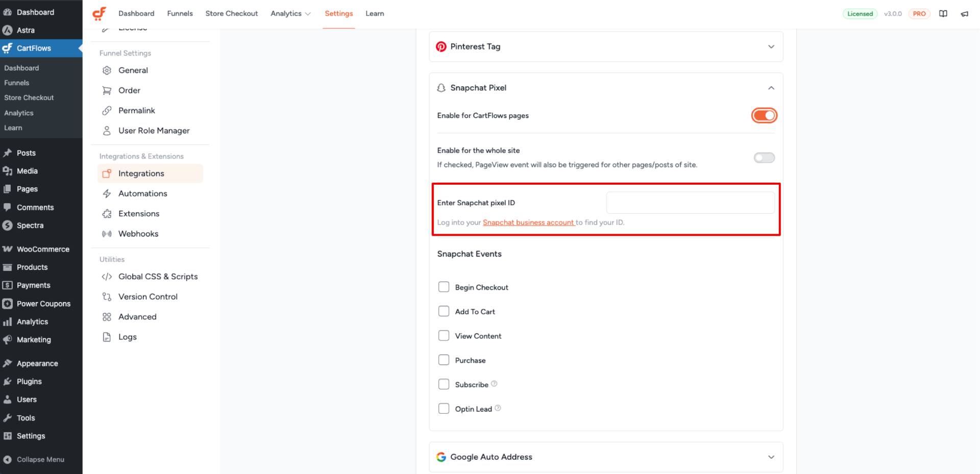The height and width of the screenshot is (474, 980).
Task: Click the megaphone announcements icon
Action: coord(964,14)
